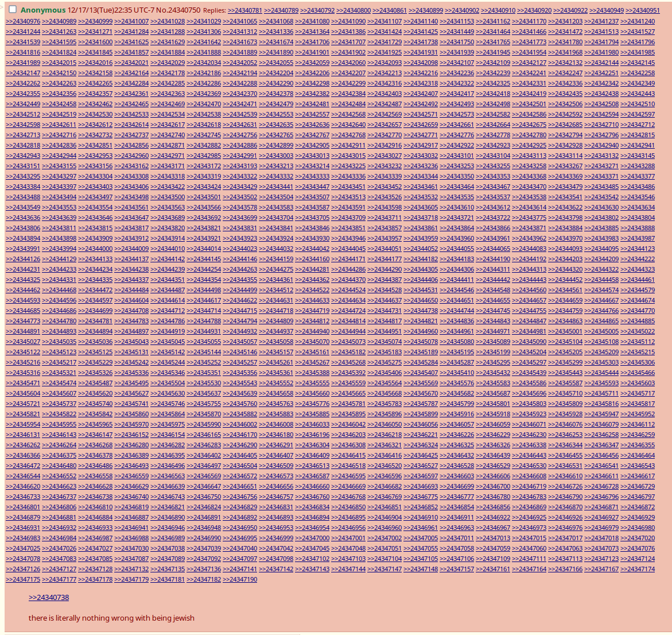
Task: Open reply link >>24341539
Action: [23, 41]
